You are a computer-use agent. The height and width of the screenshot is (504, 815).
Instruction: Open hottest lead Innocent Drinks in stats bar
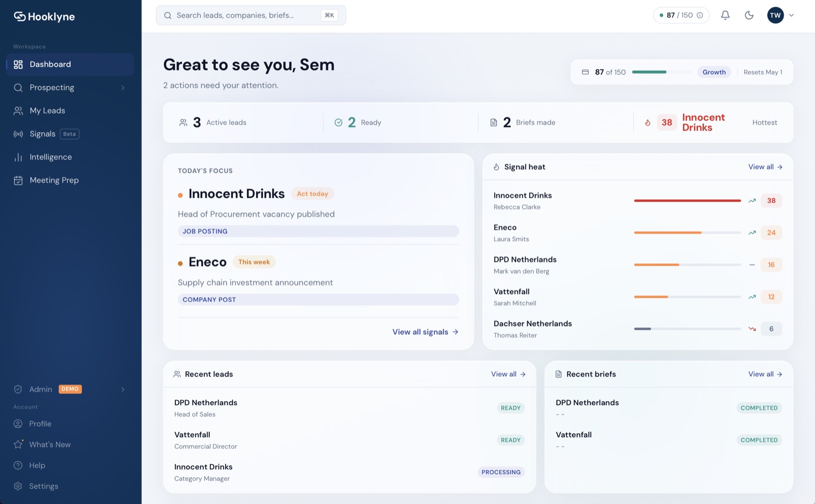(x=703, y=122)
